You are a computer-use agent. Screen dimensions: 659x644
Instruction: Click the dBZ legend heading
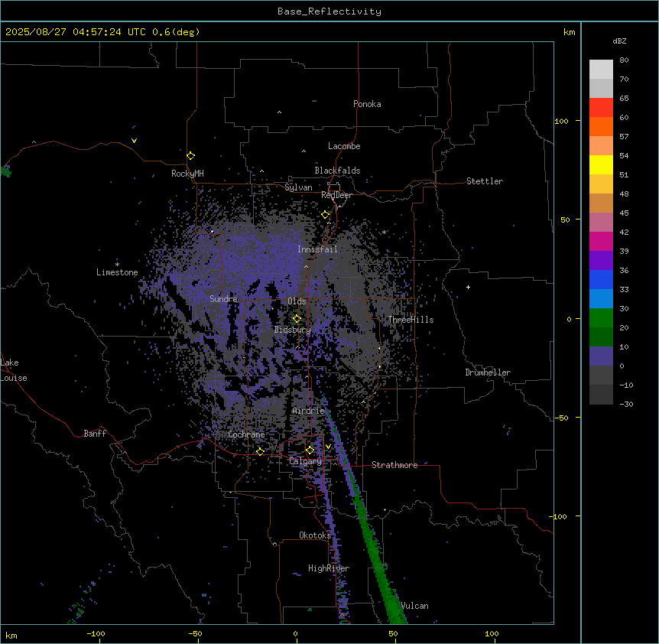point(619,41)
